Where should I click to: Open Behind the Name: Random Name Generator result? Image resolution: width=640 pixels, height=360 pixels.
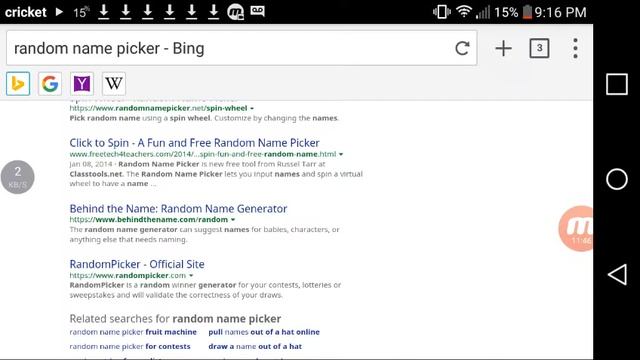pos(178,209)
